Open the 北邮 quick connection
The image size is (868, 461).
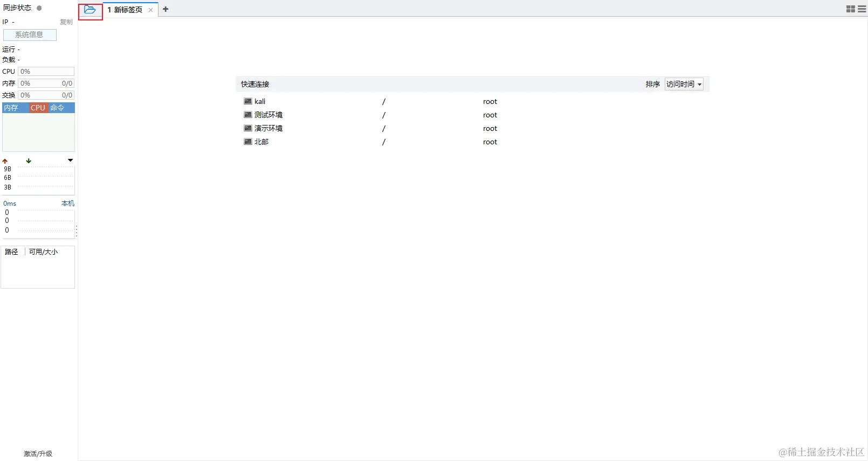(x=261, y=142)
